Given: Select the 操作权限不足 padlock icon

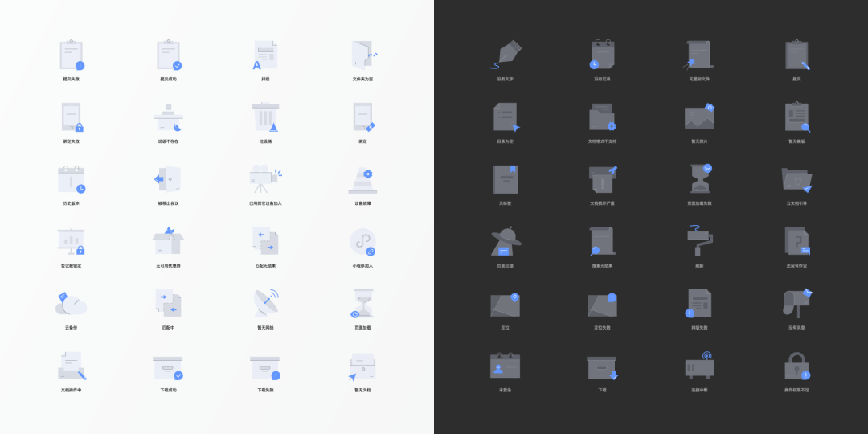Looking at the screenshot, I should [x=797, y=366].
